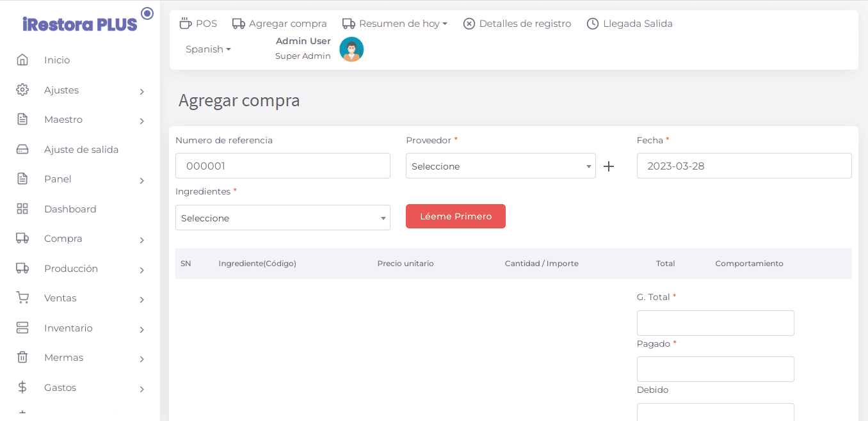
Task: Open POS from the coffee cup icon
Action: tap(186, 24)
